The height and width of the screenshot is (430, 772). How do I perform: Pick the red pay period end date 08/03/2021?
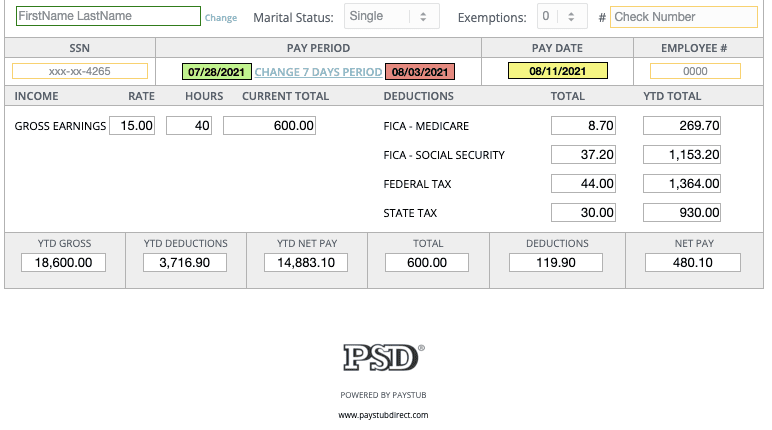(x=420, y=72)
